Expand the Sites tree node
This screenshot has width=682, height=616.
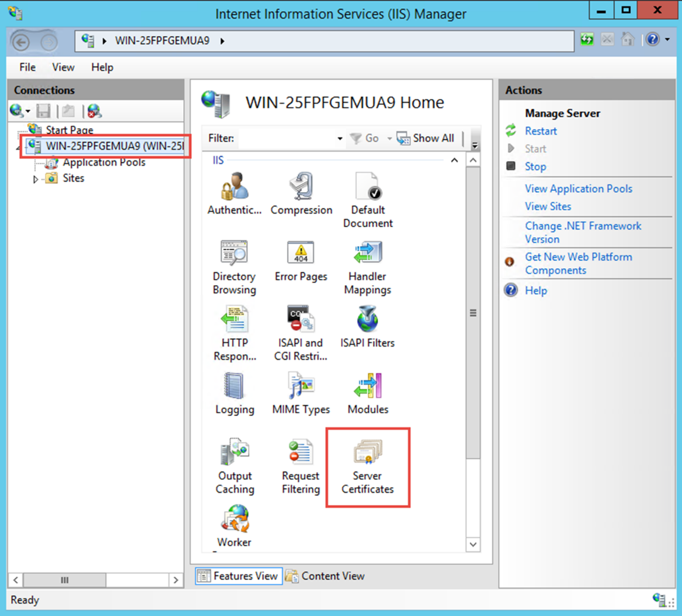click(36, 179)
